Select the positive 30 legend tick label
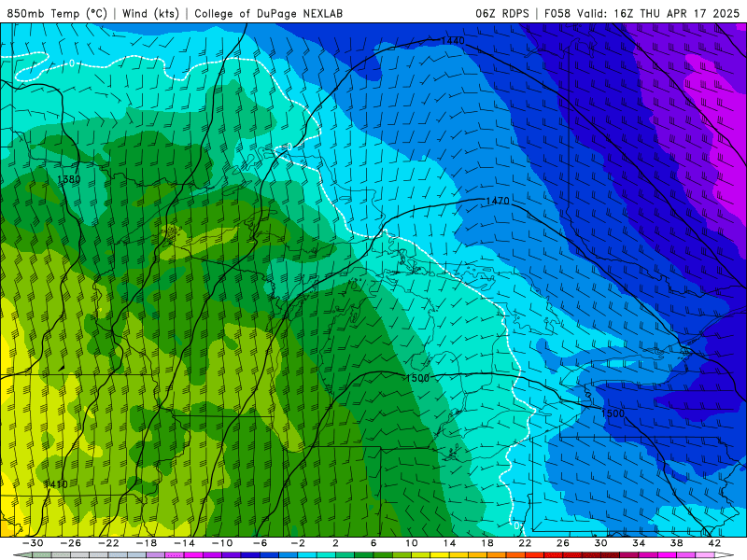The height and width of the screenshot is (560, 747). [x=600, y=543]
